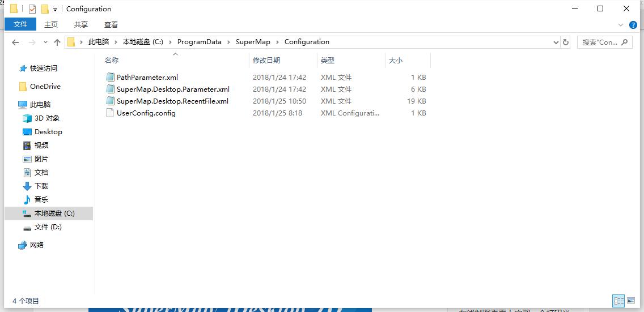Image resolution: width=644 pixels, height=312 pixels.
Task: Expand the chevron after 本地磁盘 (C:) in path
Action: 170,42
